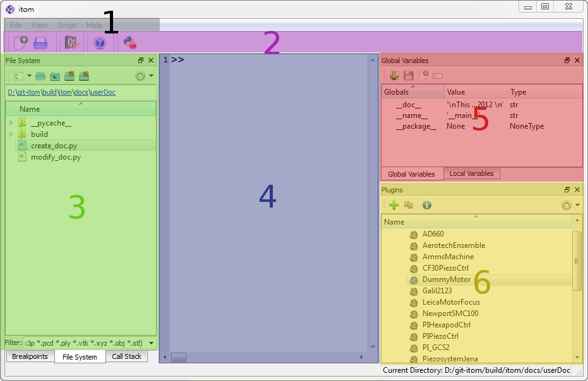588x381 pixels.
Task: Create a new script with the New Script icon
Action: [20, 43]
